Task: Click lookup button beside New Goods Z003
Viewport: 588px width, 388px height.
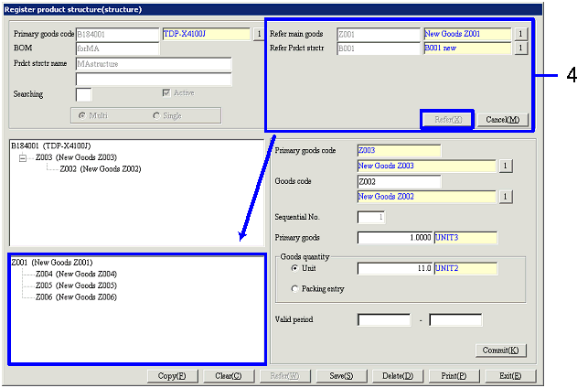Action: [504, 166]
